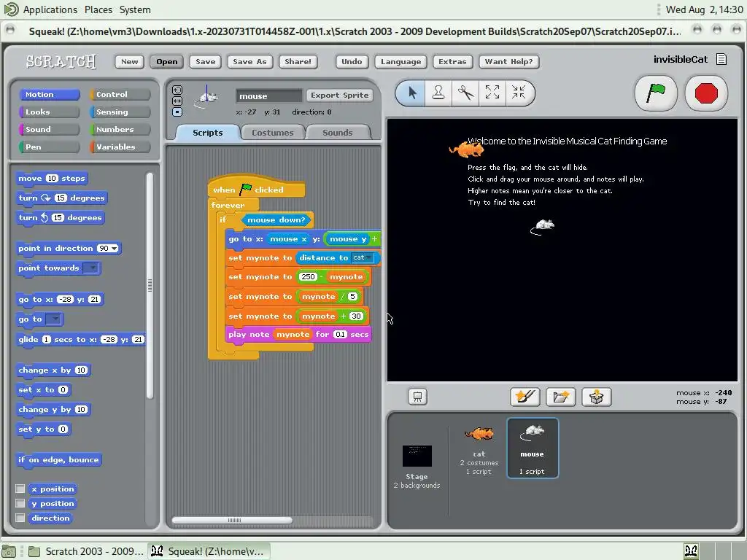Select the grow sprite tool

pos(492,93)
